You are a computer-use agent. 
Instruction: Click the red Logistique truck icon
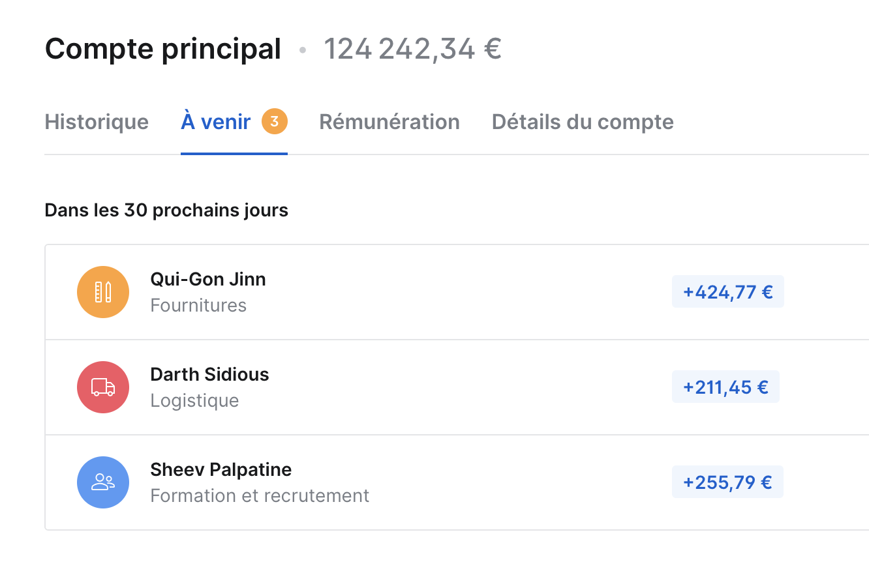click(103, 387)
